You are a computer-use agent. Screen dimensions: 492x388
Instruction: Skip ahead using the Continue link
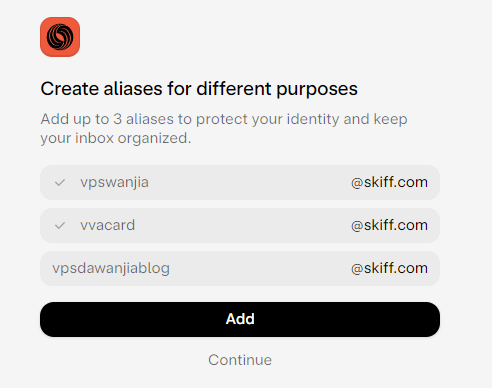pos(240,360)
